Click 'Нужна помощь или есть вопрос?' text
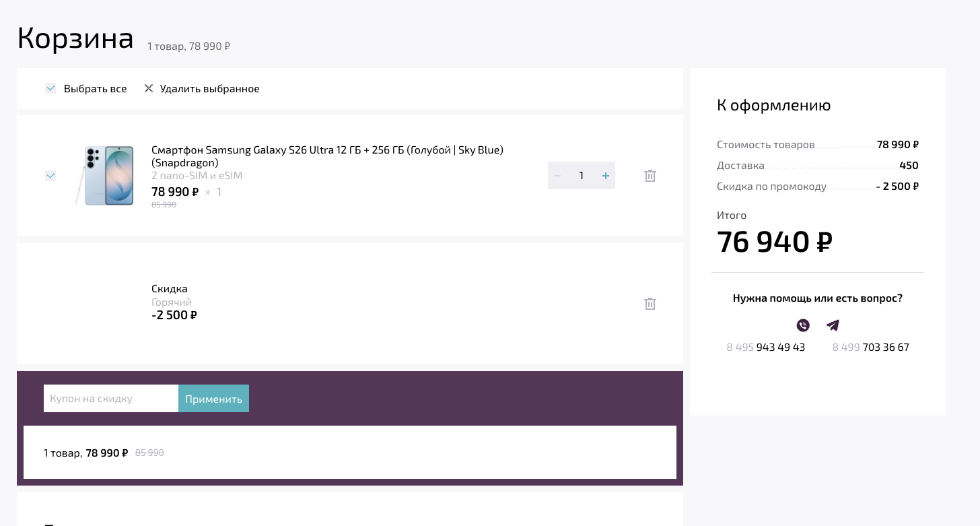This screenshot has height=526, width=980. point(818,298)
